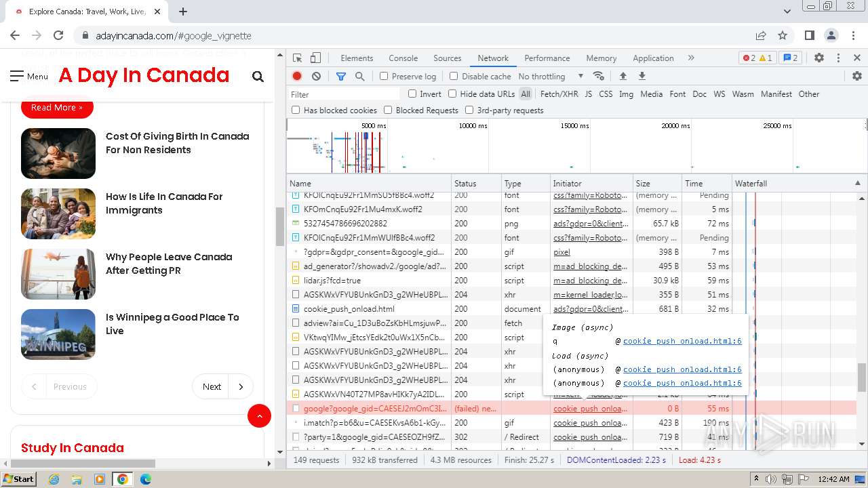Filter requests by Fetch/XHR

point(559,94)
